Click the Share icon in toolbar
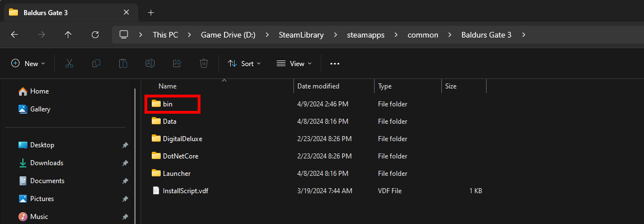 [177, 63]
